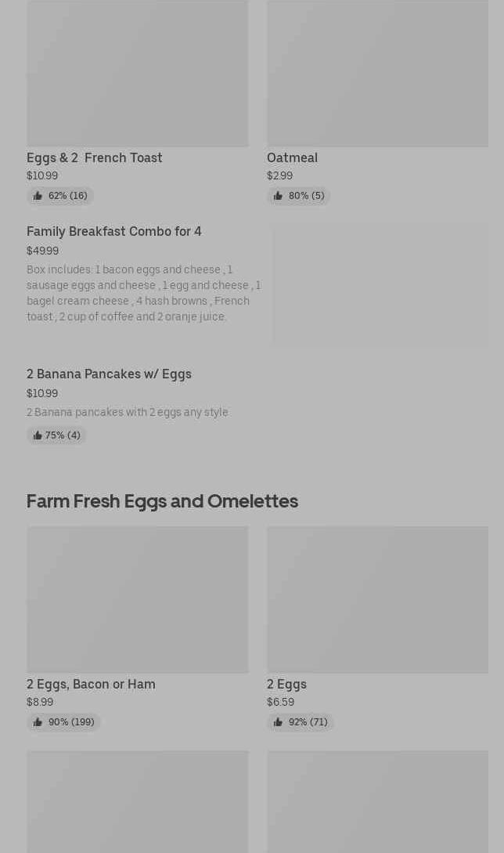Select 2 Banana Pancakes w/ Eggs
This screenshot has width=504, height=853.
[x=109, y=374]
